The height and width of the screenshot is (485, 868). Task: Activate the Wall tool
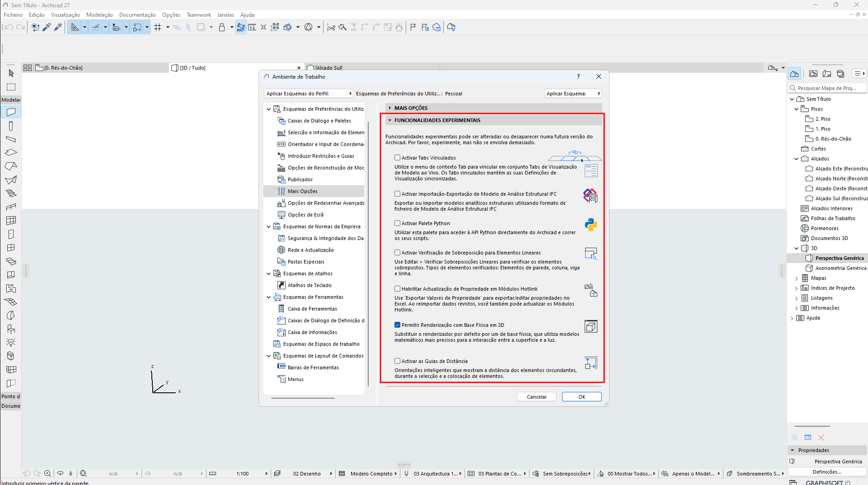pos(11,112)
